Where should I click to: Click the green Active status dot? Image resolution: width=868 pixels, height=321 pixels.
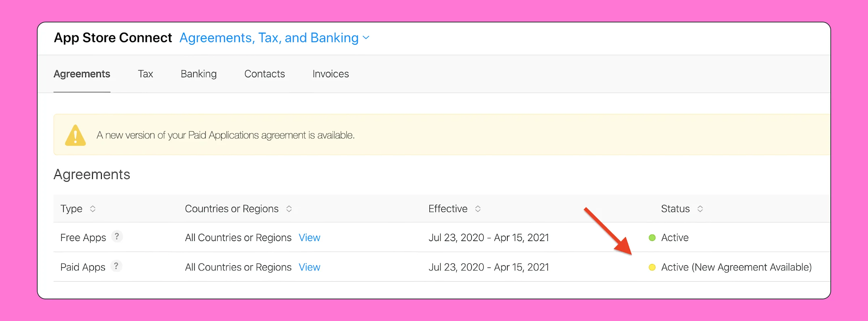coord(652,238)
